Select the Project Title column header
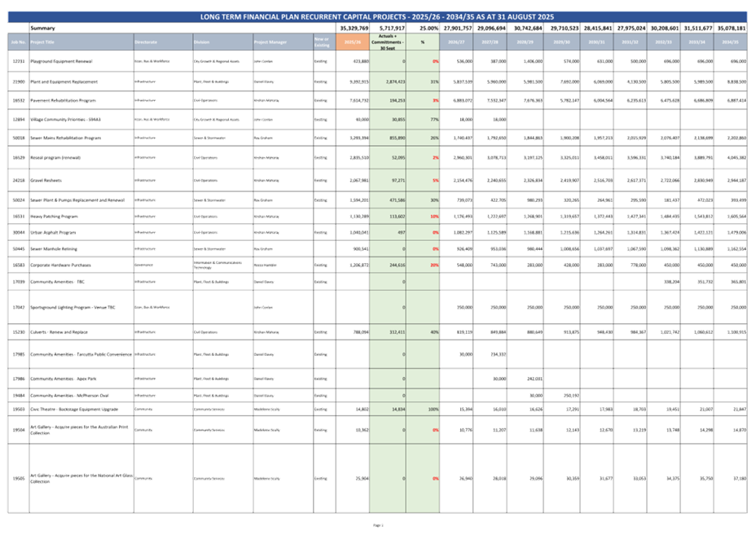 tap(81, 41)
